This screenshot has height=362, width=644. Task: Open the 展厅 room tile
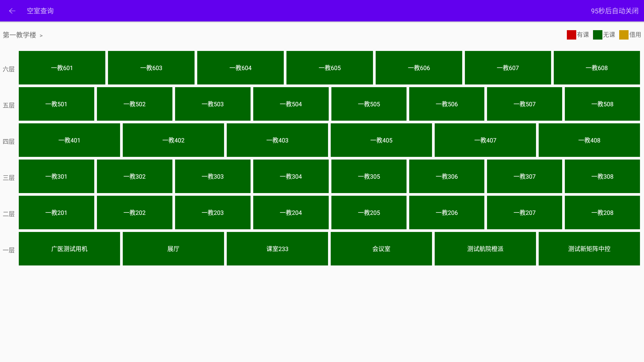(173, 249)
